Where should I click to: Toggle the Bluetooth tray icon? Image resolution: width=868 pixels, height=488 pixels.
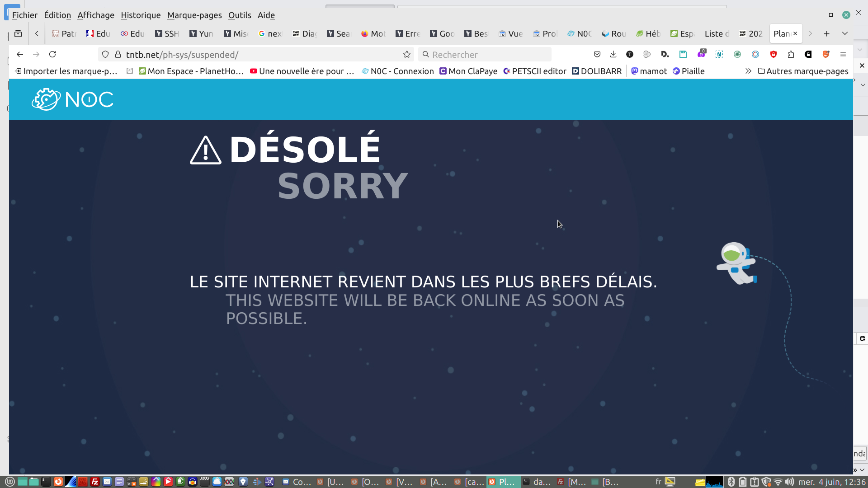tap(731, 482)
